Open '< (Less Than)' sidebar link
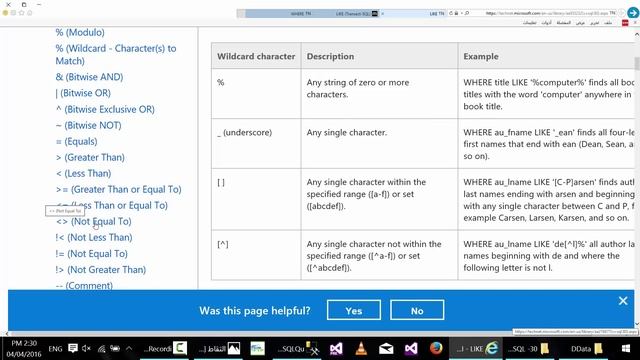This screenshot has height=360, width=640. pos(84,173)
